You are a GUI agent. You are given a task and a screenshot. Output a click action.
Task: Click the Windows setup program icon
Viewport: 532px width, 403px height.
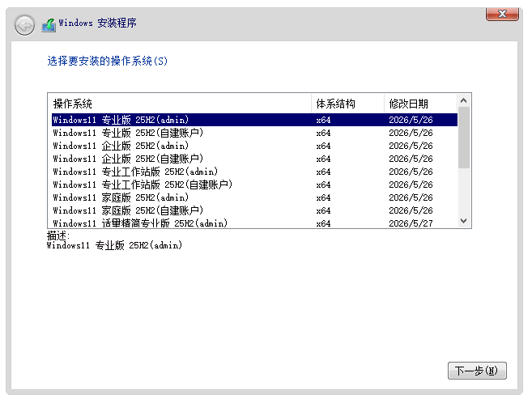49,25
